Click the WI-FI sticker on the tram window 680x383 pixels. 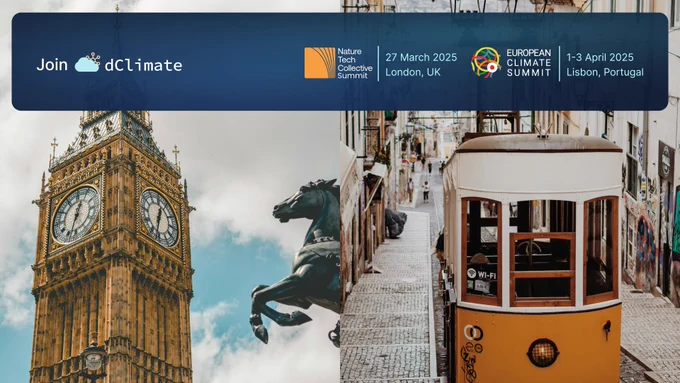click(x=481, y=274)
